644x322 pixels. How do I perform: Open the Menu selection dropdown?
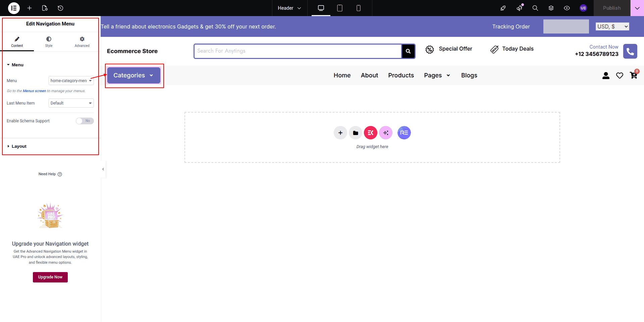[71, 81]
